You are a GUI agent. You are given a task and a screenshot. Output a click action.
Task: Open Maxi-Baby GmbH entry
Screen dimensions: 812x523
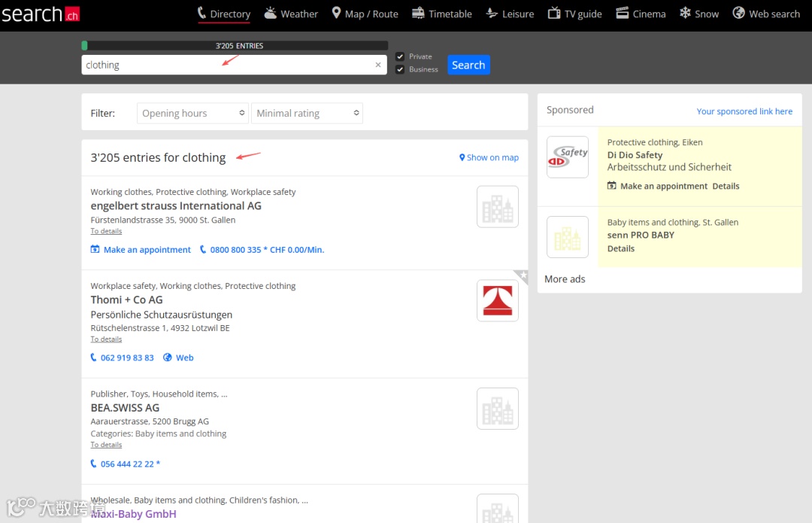click(134, 514)
